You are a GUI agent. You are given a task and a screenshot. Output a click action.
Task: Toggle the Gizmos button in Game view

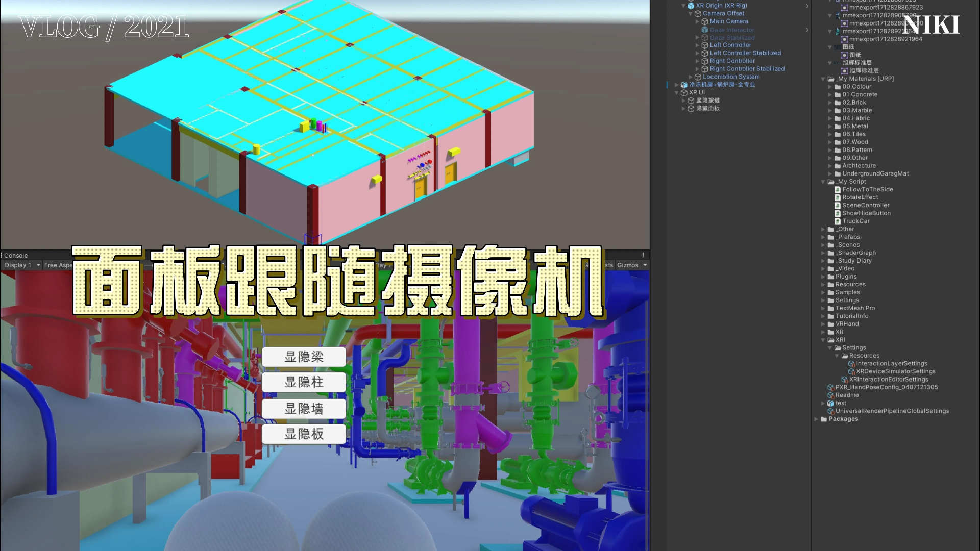pos(627,265)
